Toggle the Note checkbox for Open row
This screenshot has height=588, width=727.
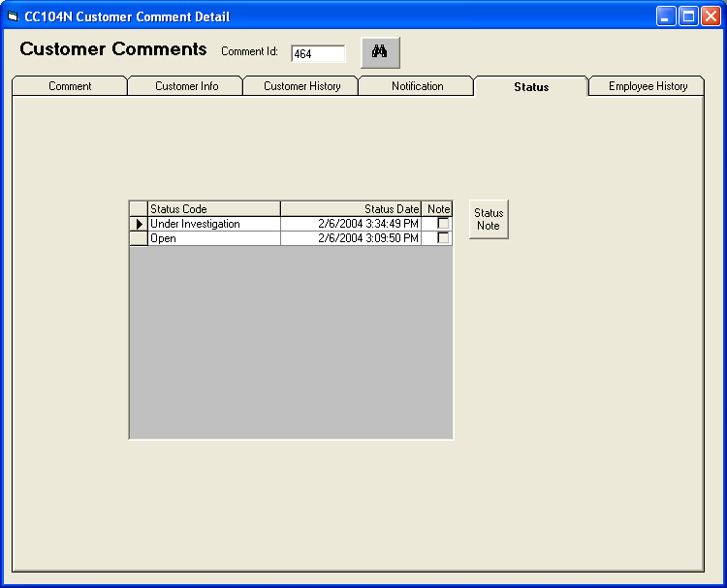coord(443,238)
